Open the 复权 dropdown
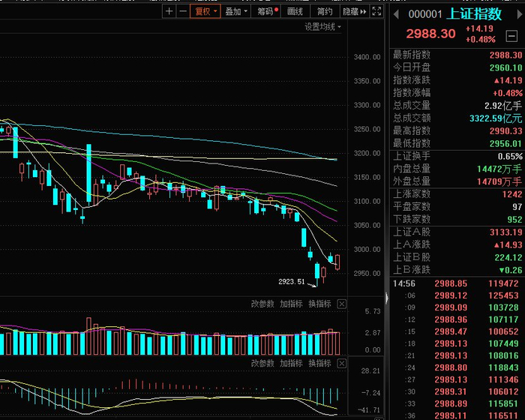This screenshot has height=420, width=525. pyautogui.click(x=205, y=11)
